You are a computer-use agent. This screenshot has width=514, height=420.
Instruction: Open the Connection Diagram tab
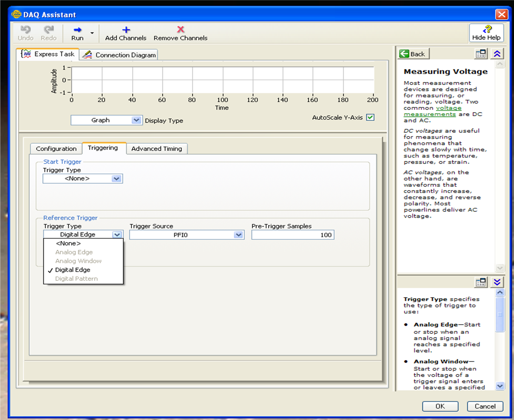pos(119,55)
